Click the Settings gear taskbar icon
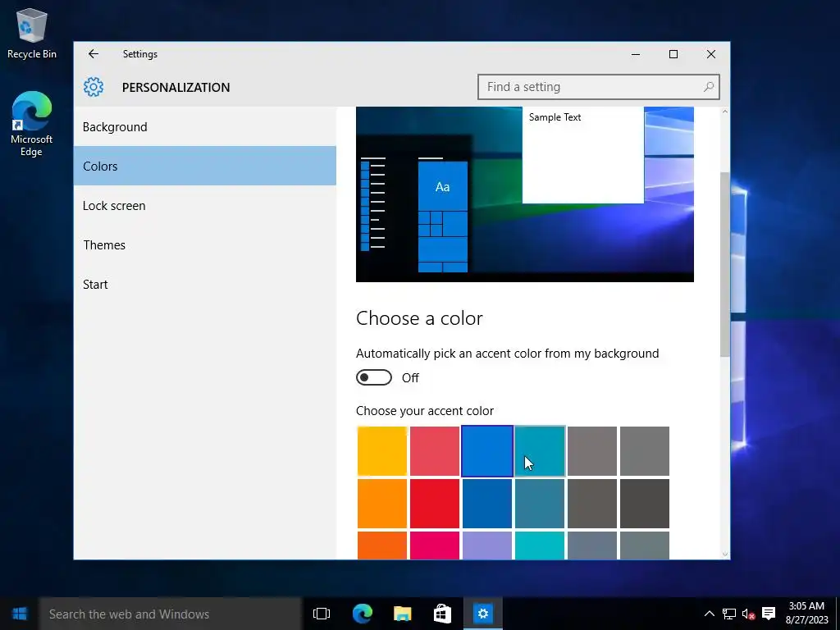 (x=482, y=614)
